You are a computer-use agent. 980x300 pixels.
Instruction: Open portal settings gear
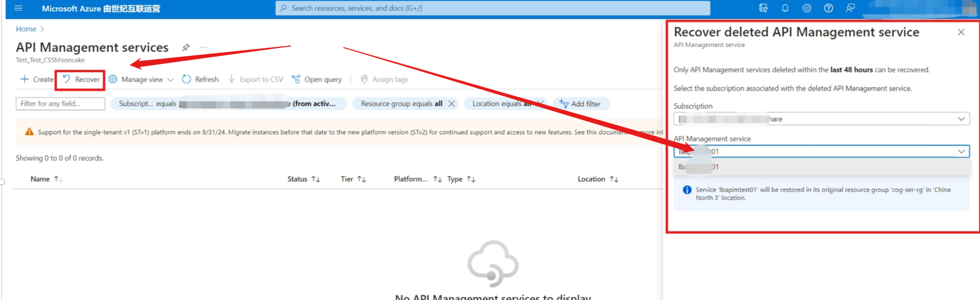coord(806,8)
